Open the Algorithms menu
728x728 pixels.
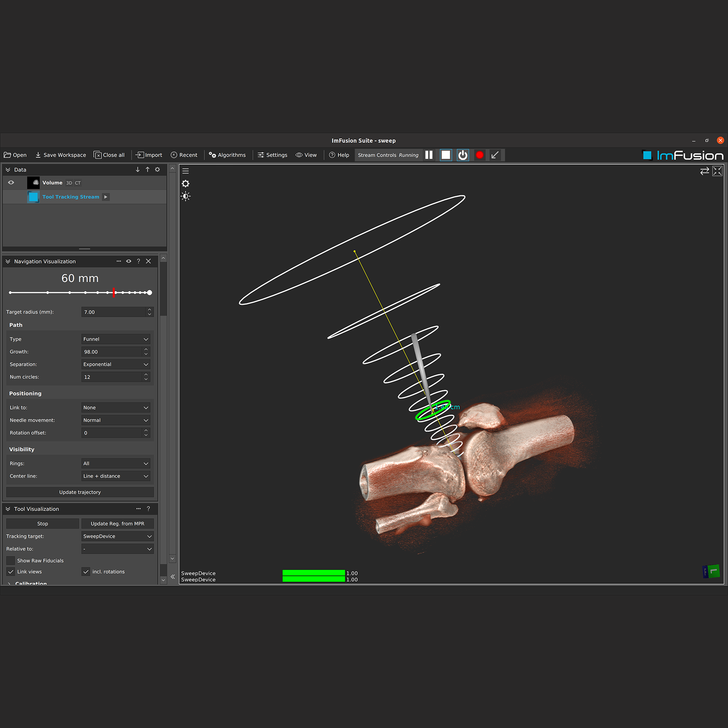(x=227, y=155)
